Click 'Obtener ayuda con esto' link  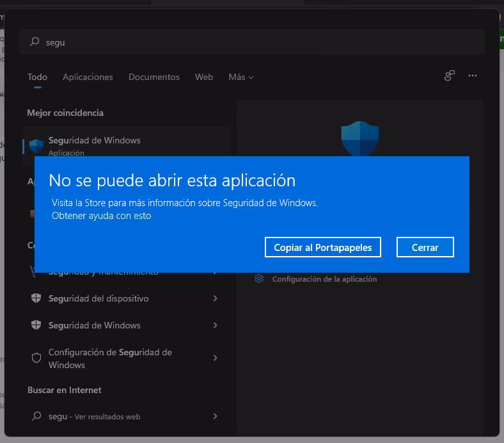[x=101, y=216]
